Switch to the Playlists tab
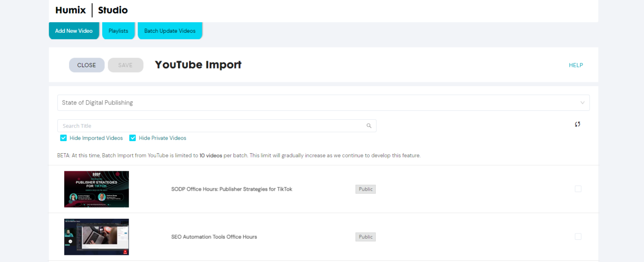This screenshot has height=262, width=644. tap(118, 31)
